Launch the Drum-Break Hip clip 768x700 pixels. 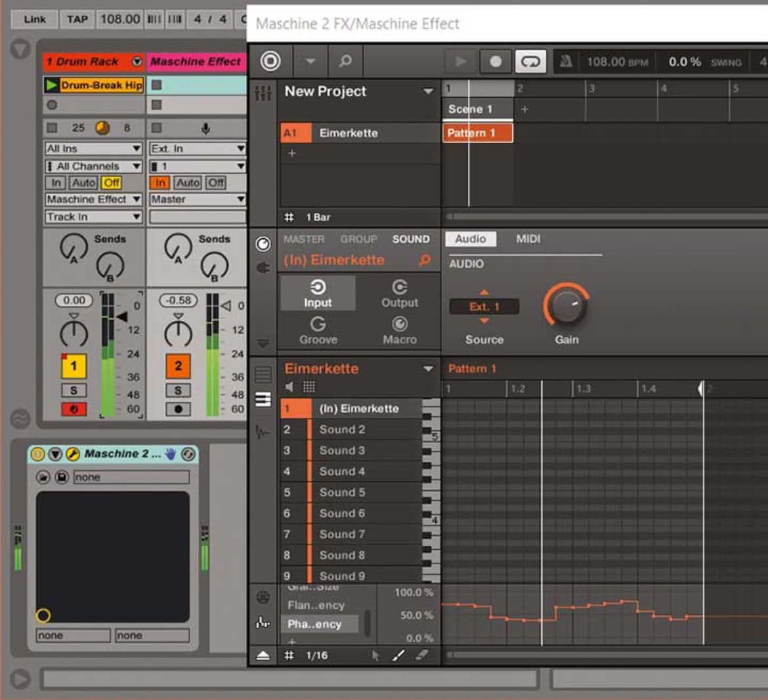click(x=51, y=85)
